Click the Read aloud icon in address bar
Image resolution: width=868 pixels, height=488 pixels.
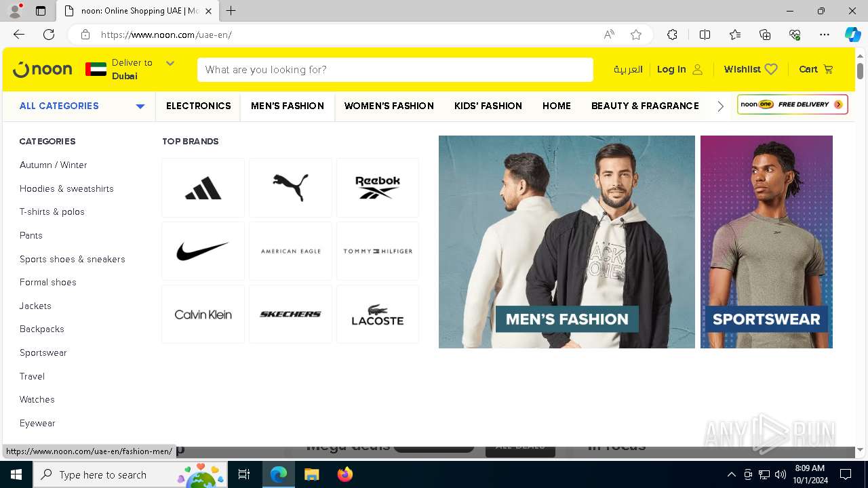tap(609, 35)
